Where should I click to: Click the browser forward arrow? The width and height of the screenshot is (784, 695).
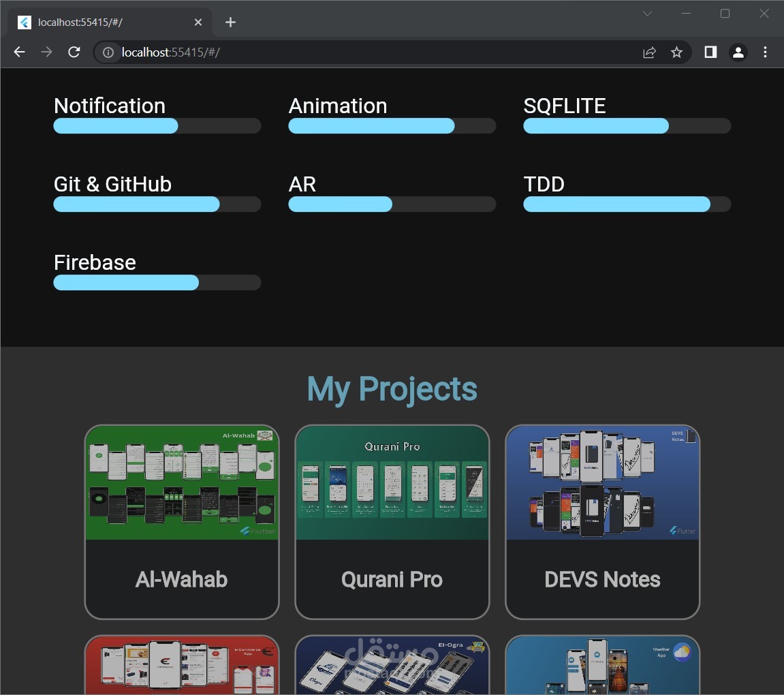click(x=46, y=52)
